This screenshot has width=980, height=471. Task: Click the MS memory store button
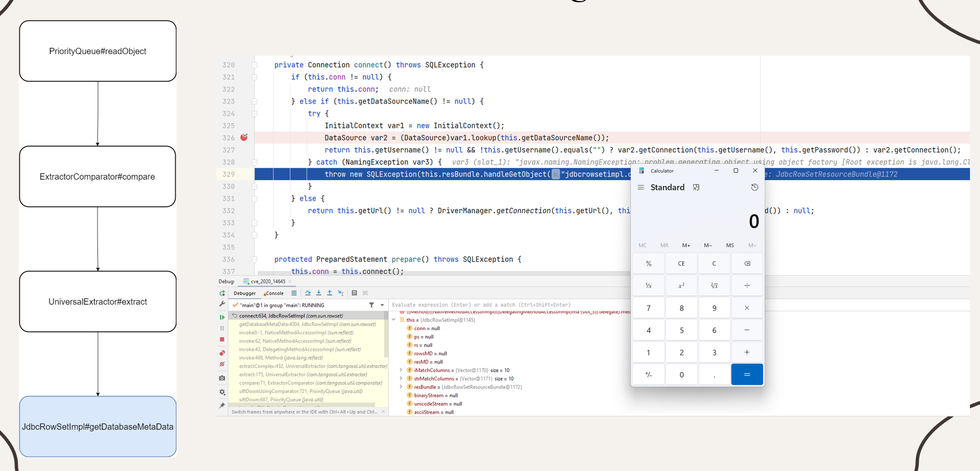[730, 246]
